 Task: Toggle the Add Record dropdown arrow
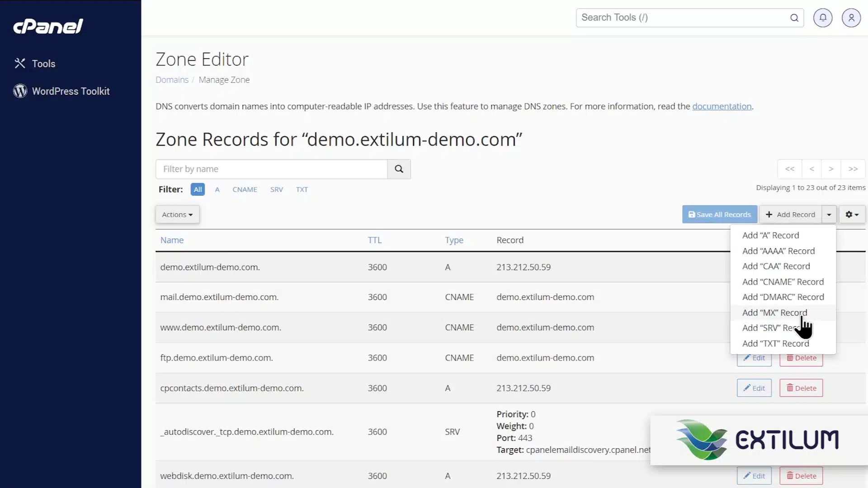click(x=829, y=215)
